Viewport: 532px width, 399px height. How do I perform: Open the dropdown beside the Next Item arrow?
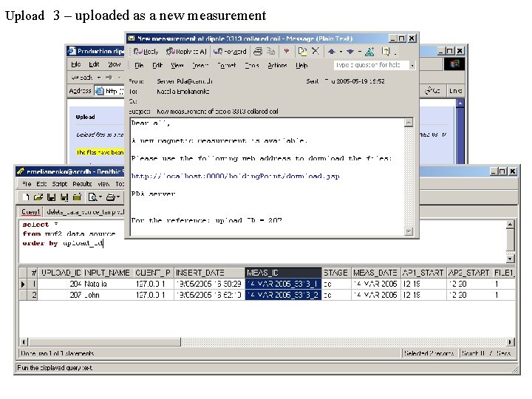[359, 52]
